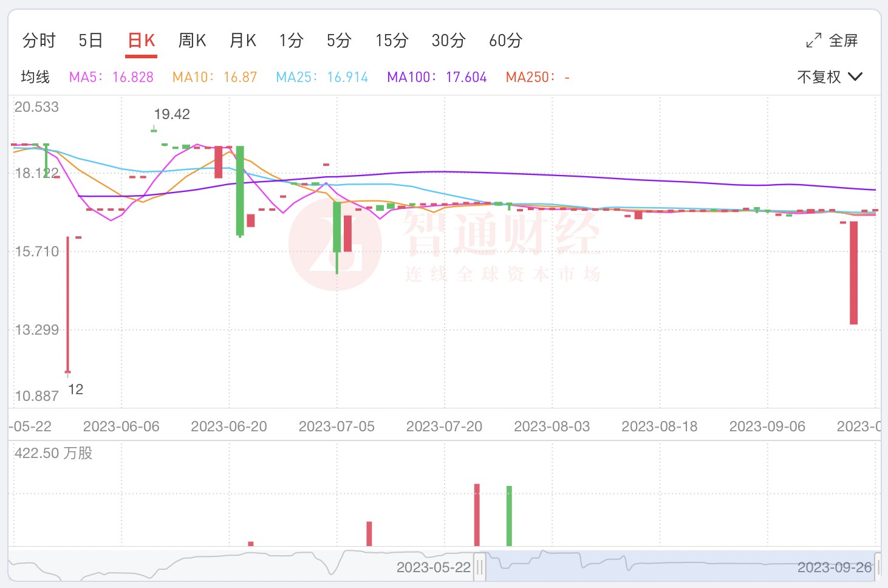The image size is (888, 588).
Task: Click the tall red candlestick near 12 low
Action: pyautogui.click(x=67, y=304)
